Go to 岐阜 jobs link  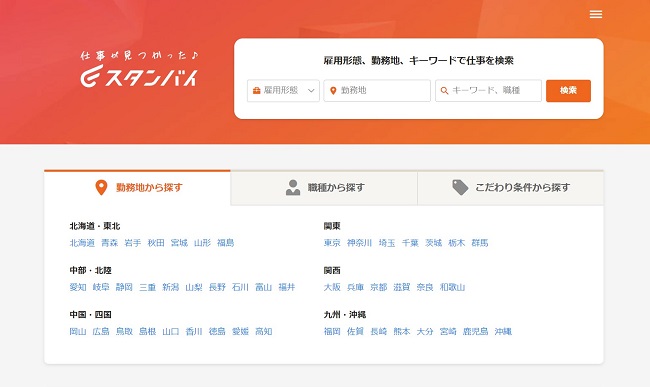pos(101,287)
